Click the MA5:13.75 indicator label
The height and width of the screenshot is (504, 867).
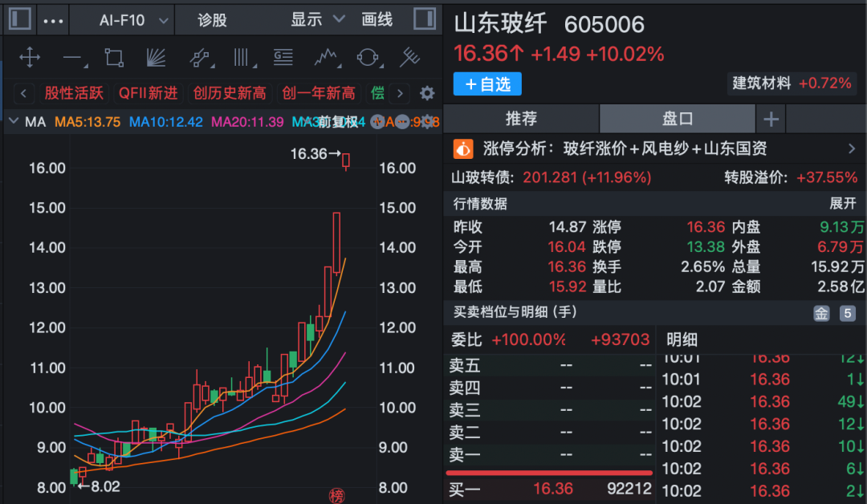(88, 122)
